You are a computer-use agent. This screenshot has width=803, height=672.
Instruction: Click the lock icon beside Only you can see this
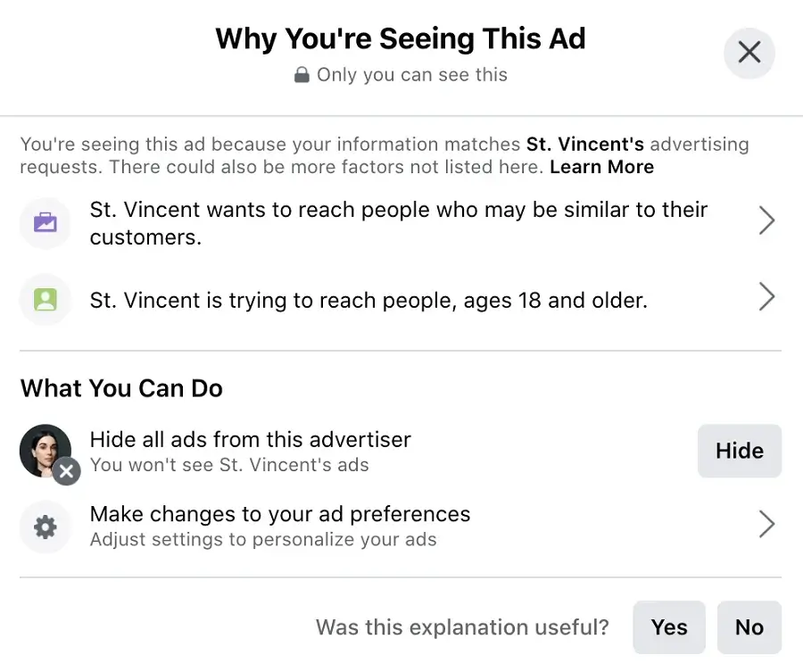pos(302,76)
